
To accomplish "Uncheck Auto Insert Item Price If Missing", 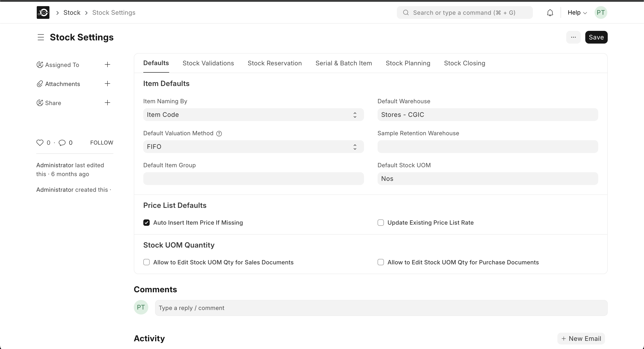I will [x=146, y=222].
